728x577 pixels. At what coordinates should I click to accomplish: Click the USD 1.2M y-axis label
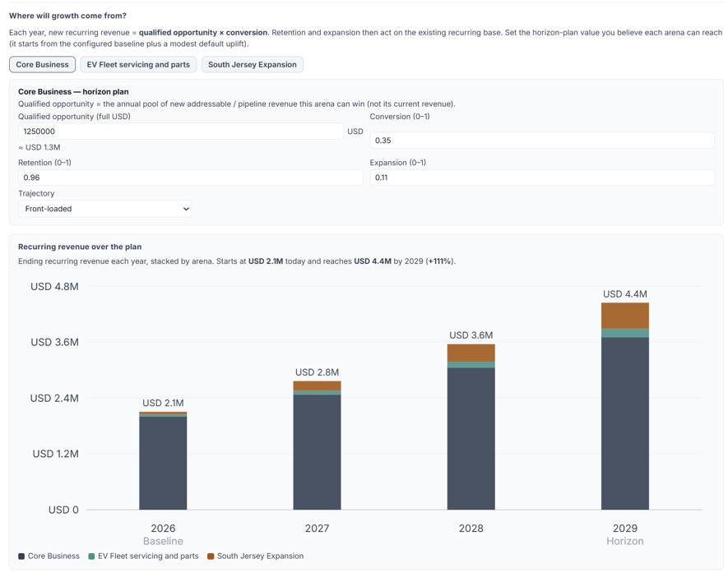coord(55,454)
